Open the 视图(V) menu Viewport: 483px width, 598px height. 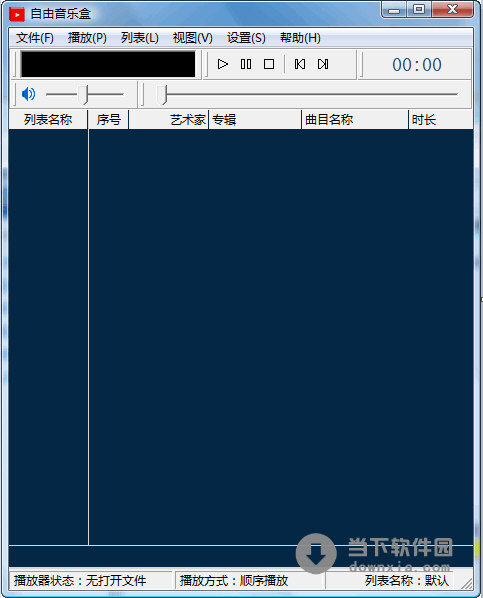193,38
